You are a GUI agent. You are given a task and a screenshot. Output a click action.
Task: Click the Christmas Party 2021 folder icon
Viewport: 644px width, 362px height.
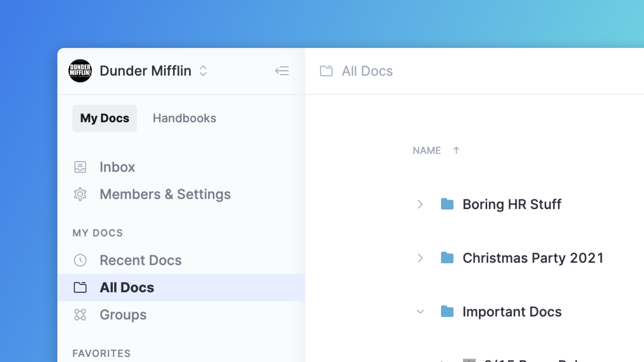tap(447, 258)
